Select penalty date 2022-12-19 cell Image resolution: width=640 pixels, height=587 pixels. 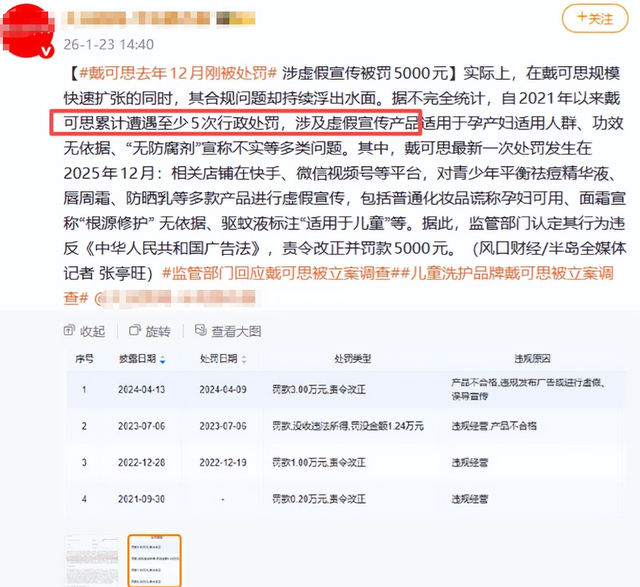[223, 462]
